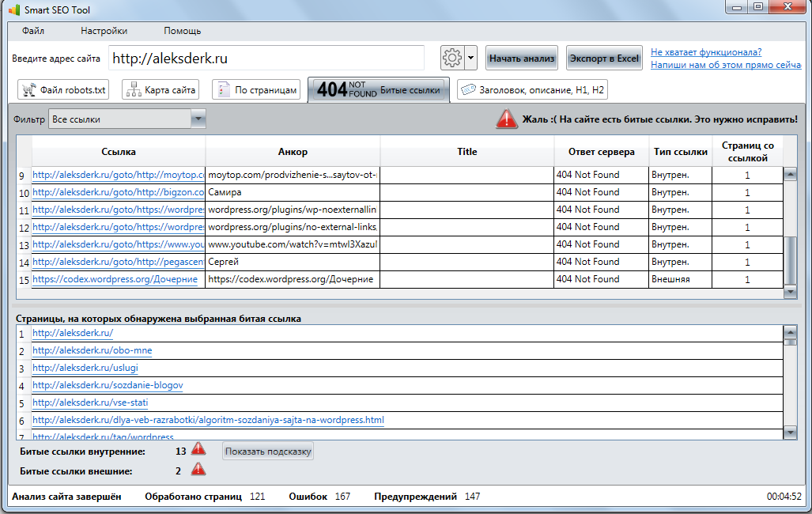Click the 'Показать подсказку' button
The width and height of the screenshot is (812, 514).
pos(268,452)
